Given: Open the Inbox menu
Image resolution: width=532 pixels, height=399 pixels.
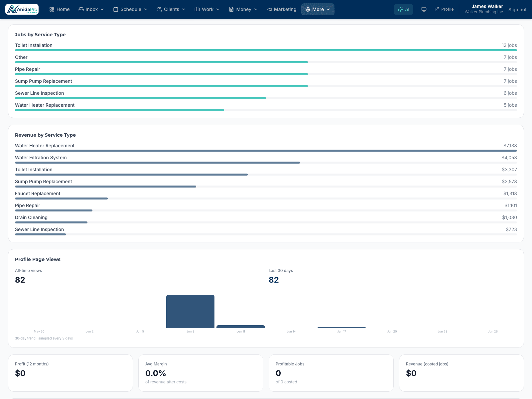Looking at the screenshot, I should pyautogui.click(x=91, y=9).
